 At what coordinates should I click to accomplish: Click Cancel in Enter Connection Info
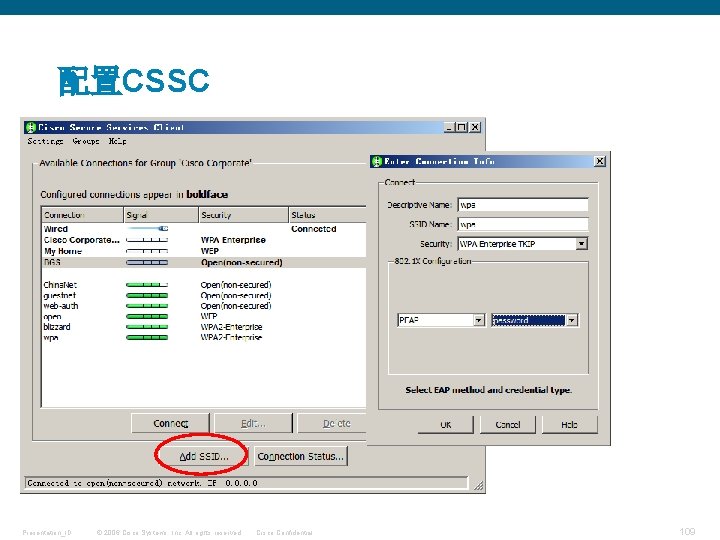coord(508,425)
